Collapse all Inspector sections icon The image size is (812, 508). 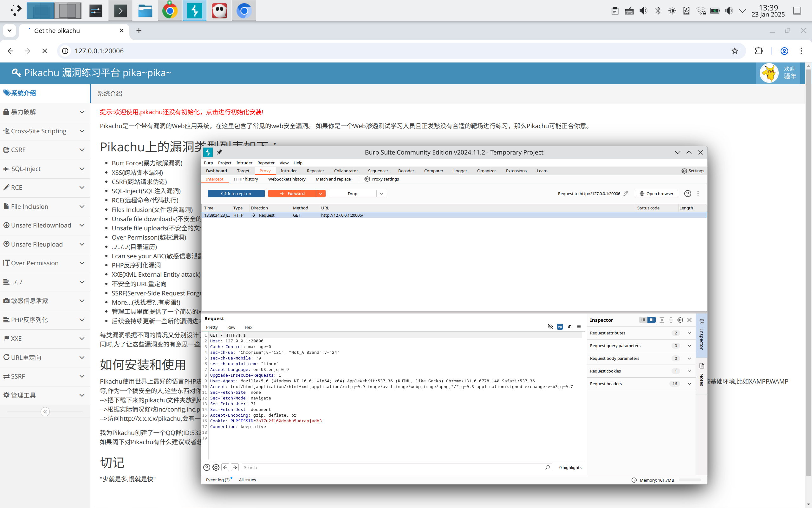point(671,320)
